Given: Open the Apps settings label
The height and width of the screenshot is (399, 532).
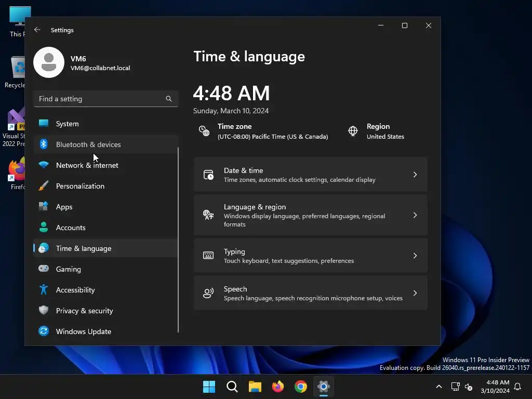Looking at the screenshot, I should 64,207.
